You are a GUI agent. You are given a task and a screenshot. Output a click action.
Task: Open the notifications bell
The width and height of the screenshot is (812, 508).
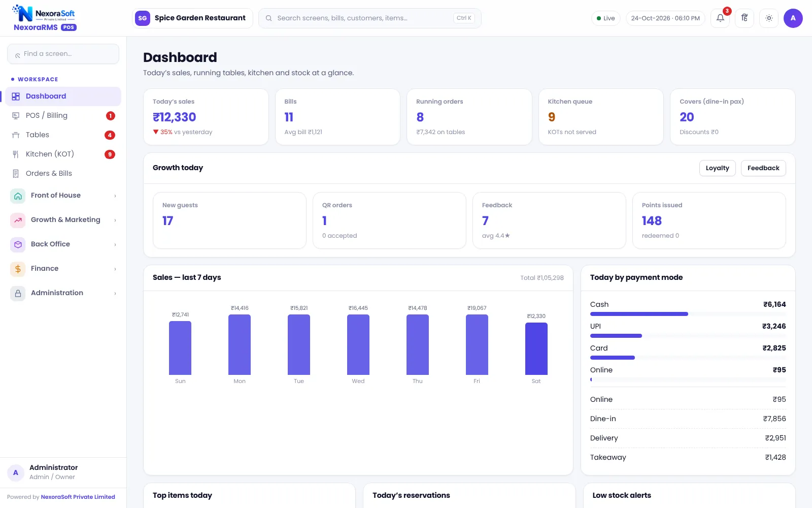point(720,18)
